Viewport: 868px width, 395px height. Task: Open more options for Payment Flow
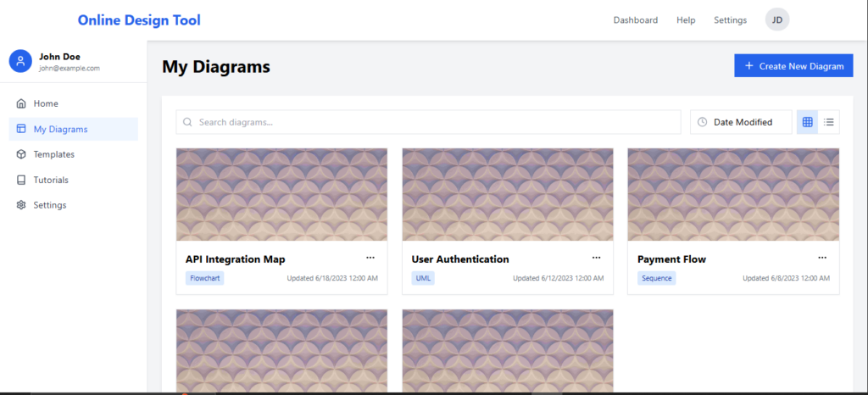click(x=822, y=258)
